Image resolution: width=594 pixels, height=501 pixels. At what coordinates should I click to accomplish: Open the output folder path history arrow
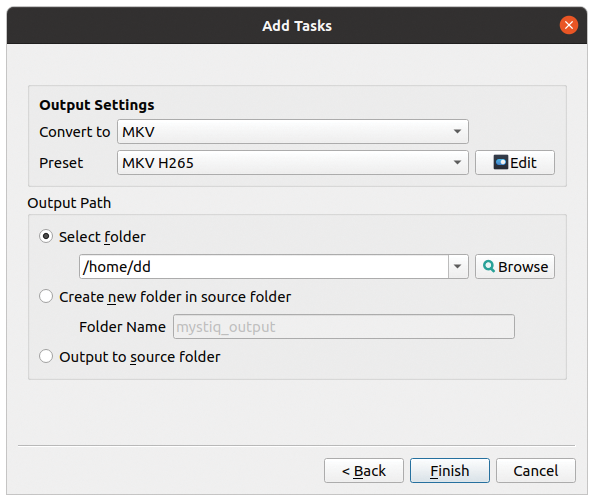tap(458, 267)
